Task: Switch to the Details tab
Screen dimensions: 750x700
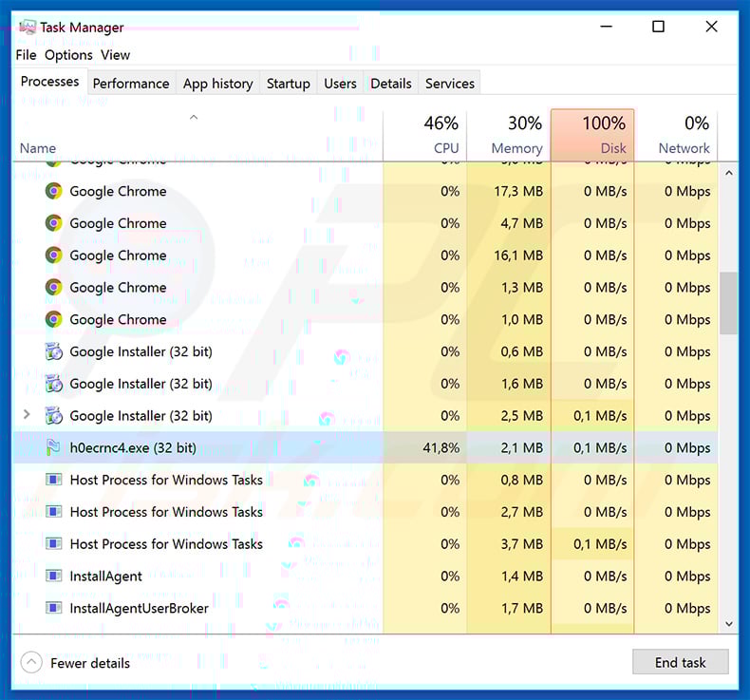Action: coord(391,84)
